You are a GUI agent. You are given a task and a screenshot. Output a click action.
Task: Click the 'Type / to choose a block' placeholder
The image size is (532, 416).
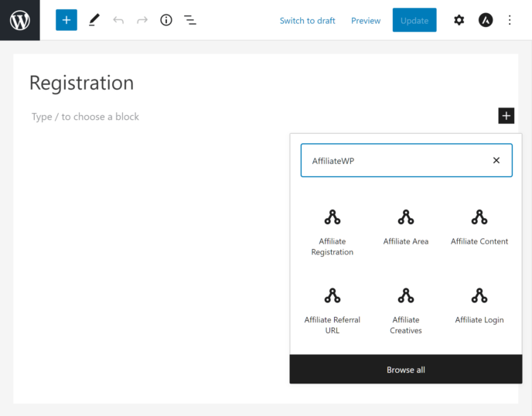pos(85,117)
